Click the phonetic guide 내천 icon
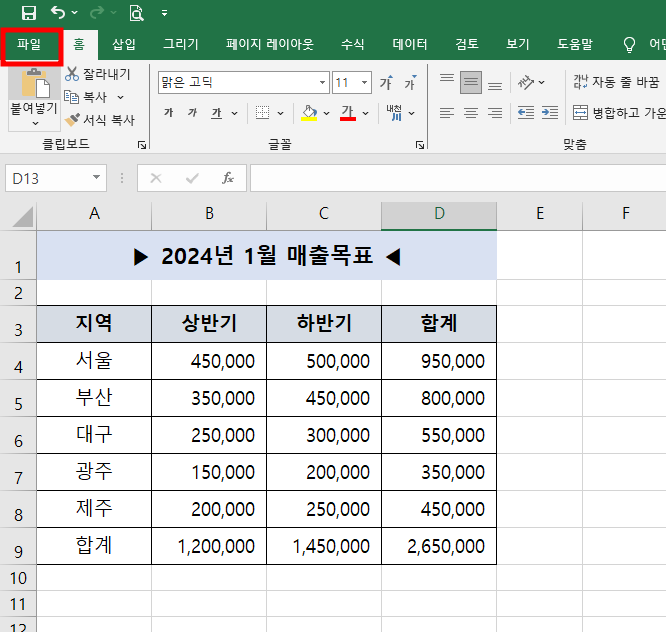The image size is (666, 632). click(394, 113)
